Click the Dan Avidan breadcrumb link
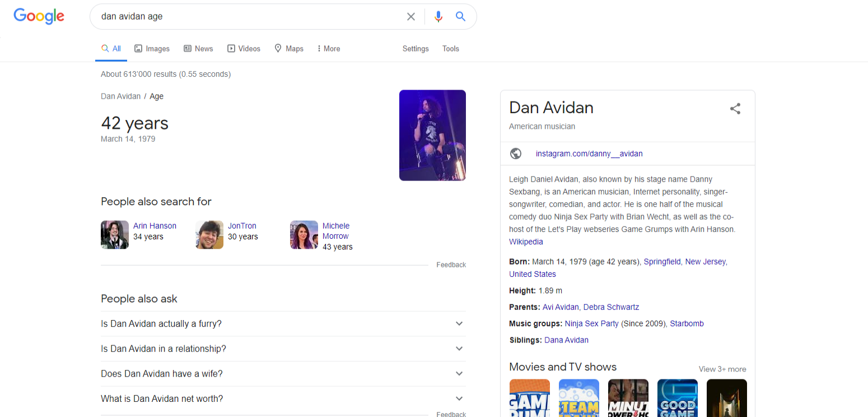Screen dimensions: 868x417 120,96
